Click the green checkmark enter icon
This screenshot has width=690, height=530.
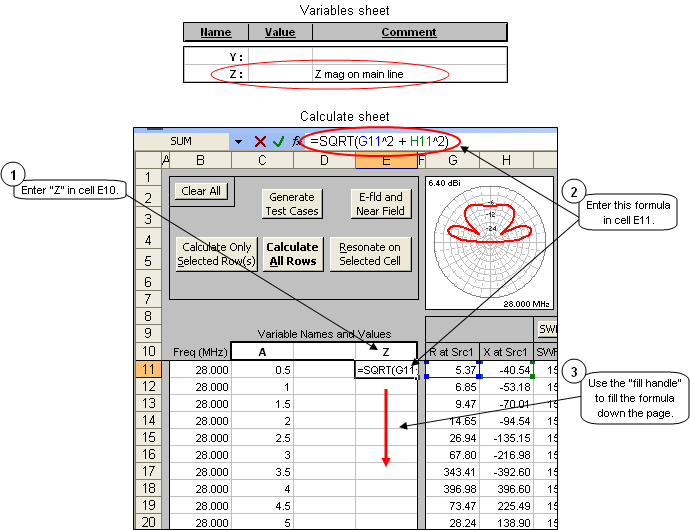tap(279, 142)
